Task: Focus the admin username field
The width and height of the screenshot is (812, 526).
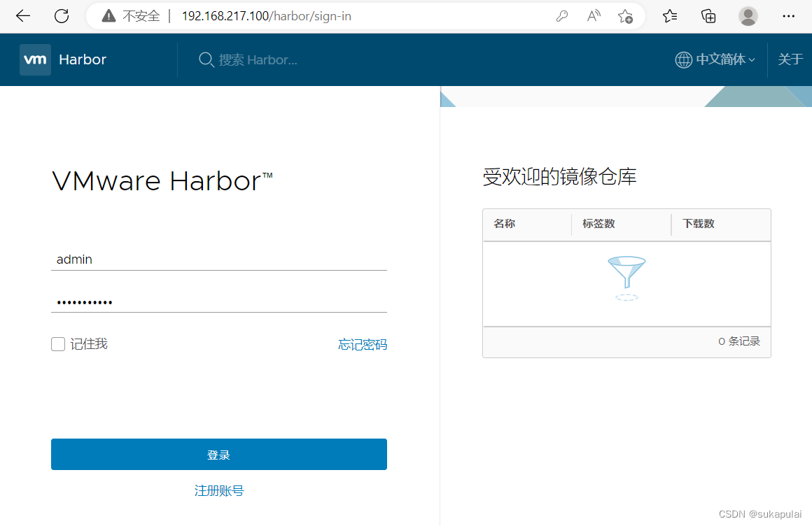Action: pyautogui.click(x=218, y=260)
